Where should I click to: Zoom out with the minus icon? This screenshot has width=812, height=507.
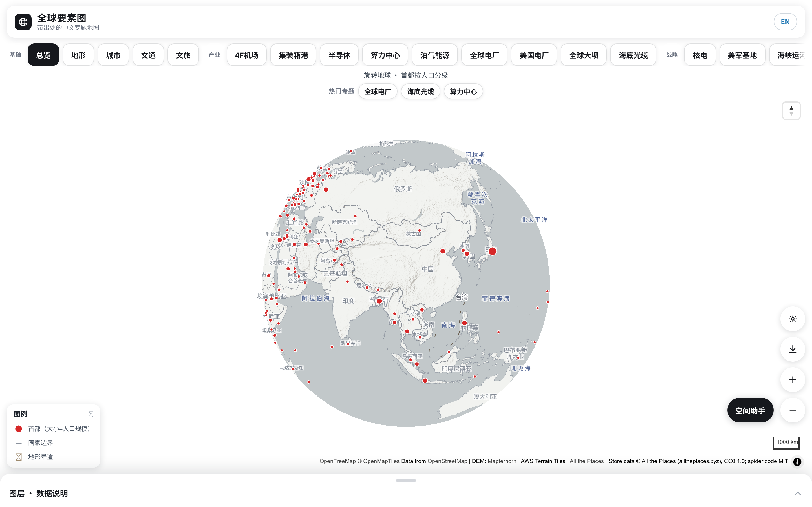[x=793, y=410]
